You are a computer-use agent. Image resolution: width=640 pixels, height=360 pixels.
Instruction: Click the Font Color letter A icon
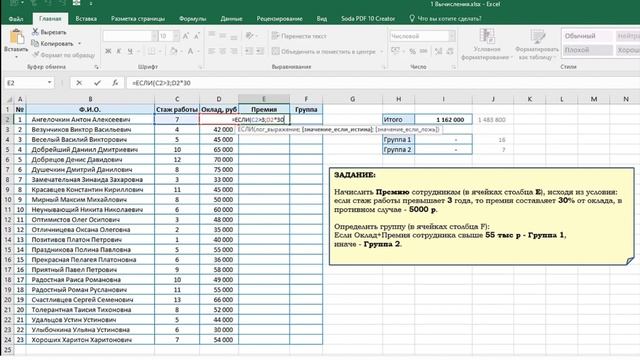click(x=190, y=51)
